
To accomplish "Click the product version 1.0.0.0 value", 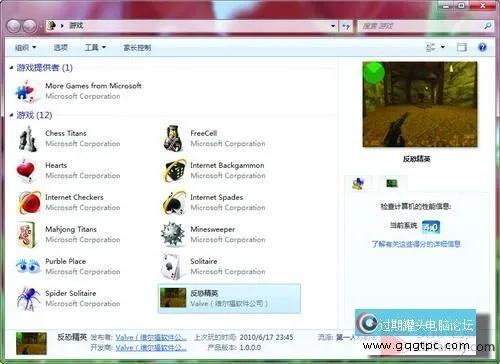I will coord(250,348).
